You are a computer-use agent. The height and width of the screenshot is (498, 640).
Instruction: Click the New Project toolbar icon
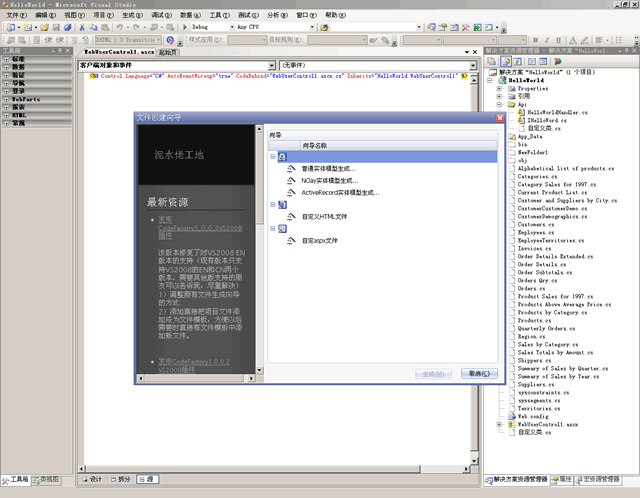(x=11, y=27)
